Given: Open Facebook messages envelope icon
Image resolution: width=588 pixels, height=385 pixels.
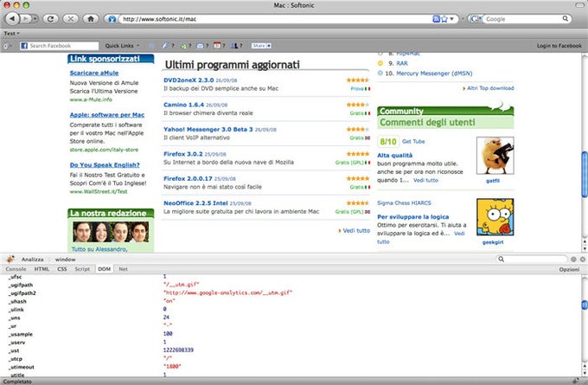Looking at the screenshot, I should pyautogui.click(x=202, y=46).
